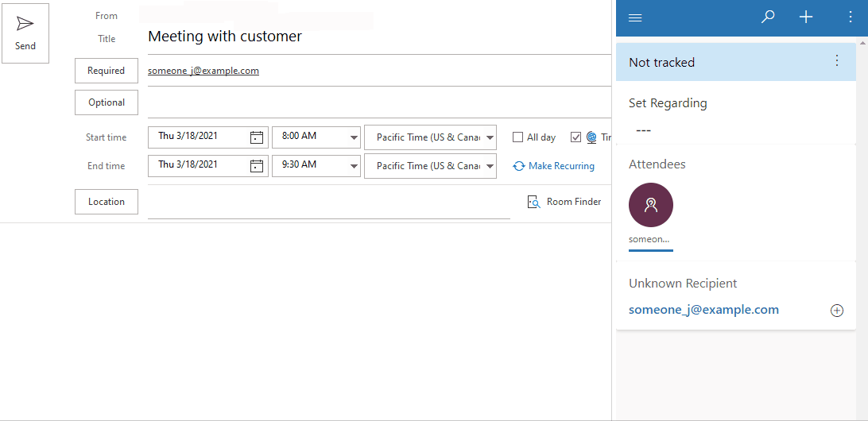Screen dimensions: 868x421
Task: Add unknown recipient with circled plus icon
Action: 837,311
